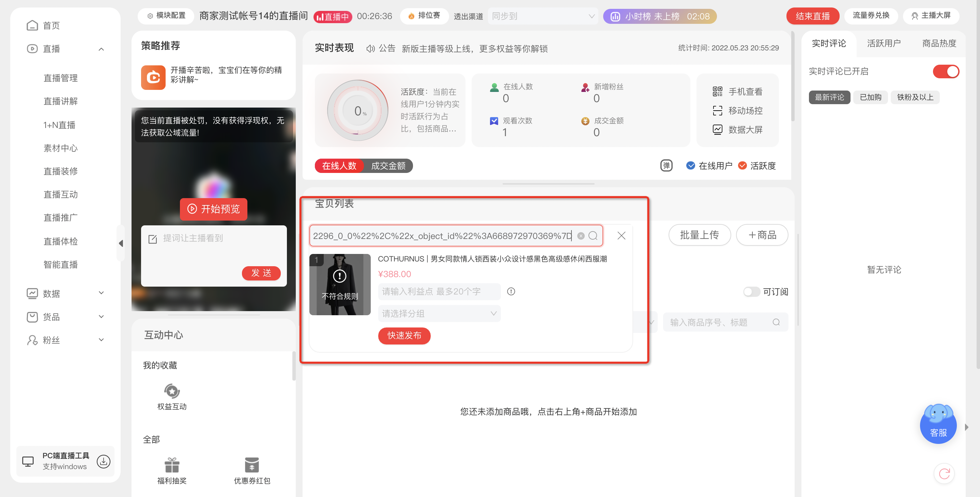Image resolution: width=980 pixels, height=497 pixels.
Task: Click the 手机查看 QR code icon
Action: point(717,92)
